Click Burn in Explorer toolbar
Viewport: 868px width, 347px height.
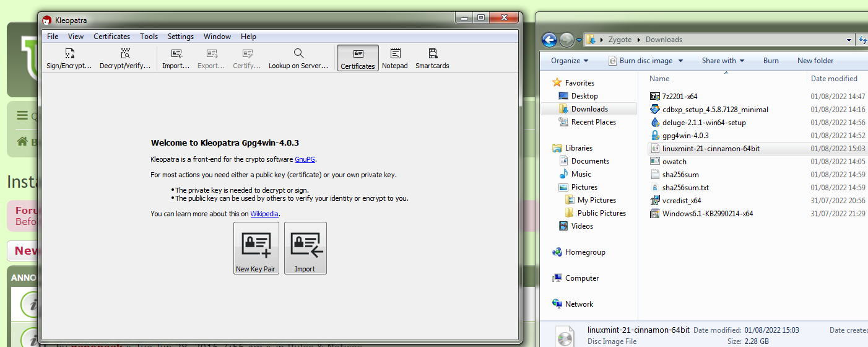click(x=771, y=61)
